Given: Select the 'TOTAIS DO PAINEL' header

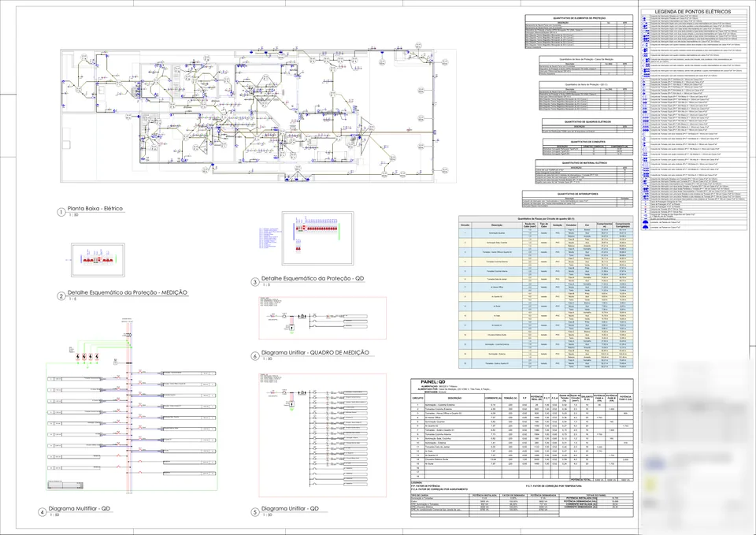Looking at the screenshot, I should [x=596, y=495].
